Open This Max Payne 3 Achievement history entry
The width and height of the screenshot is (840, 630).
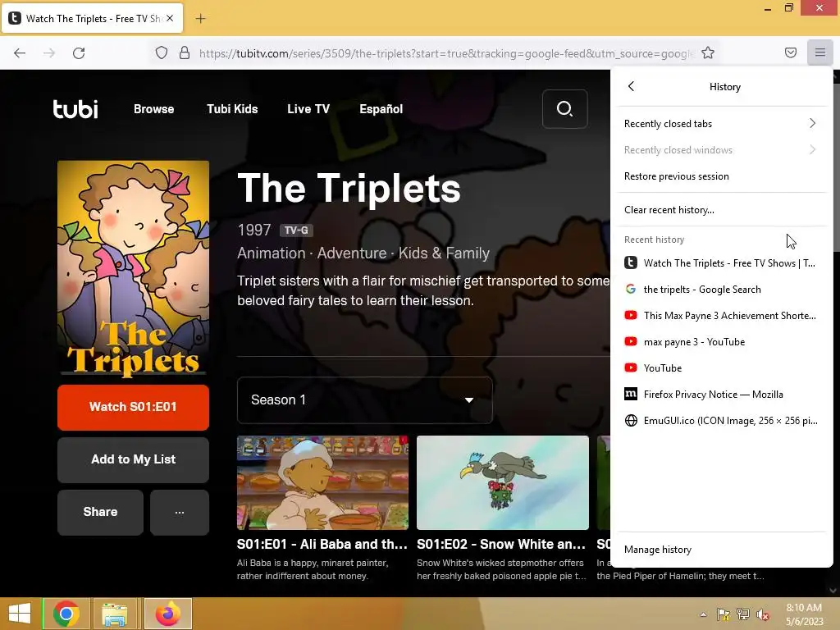(x=721, y=316)
